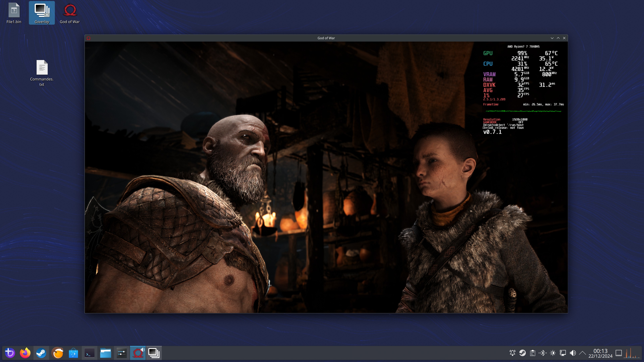Image resolution: width=644 pixels, height=362 pixels.
Task: Open the screen brightness tray icon
Action: (x=553, y=353)
